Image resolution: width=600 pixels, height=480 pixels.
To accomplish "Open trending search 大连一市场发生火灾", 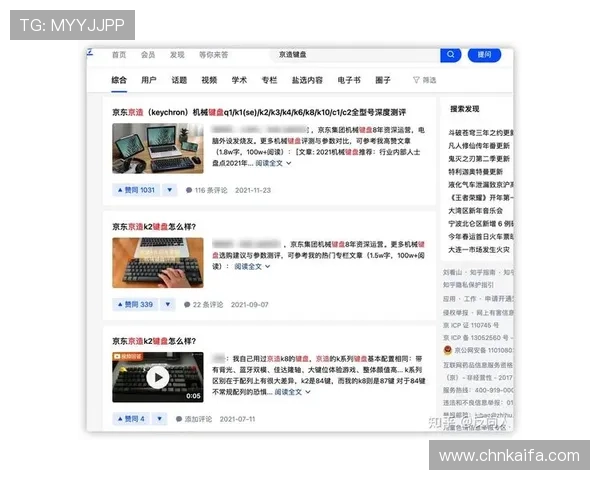I will pyautogui.click(x=479, y=250).
